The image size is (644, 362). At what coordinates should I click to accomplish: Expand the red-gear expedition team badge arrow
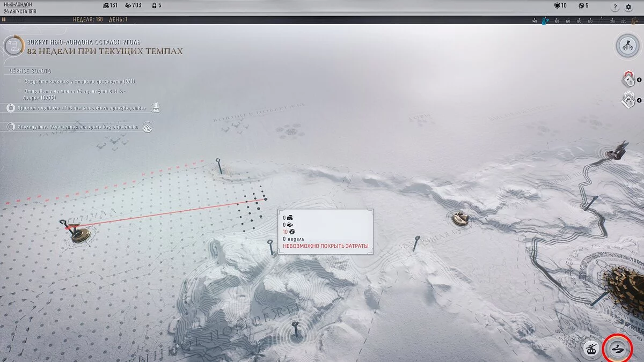[639, 81]
